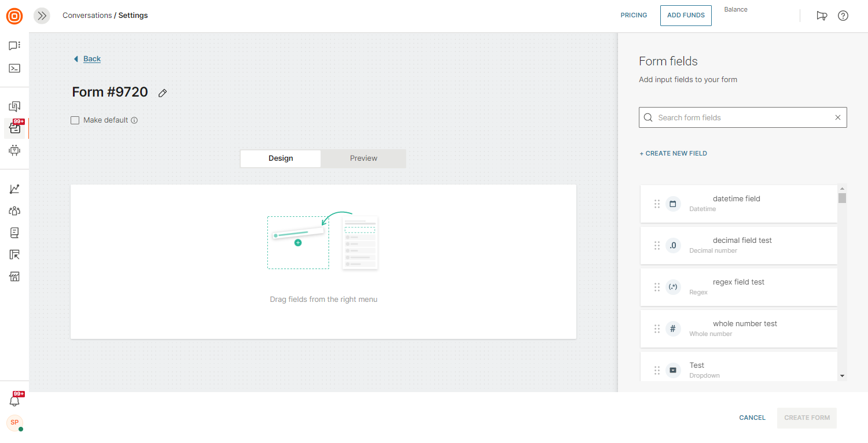
Task: Switch to the Preview tab
Action: pyautogui.click(x=363, y=158)
